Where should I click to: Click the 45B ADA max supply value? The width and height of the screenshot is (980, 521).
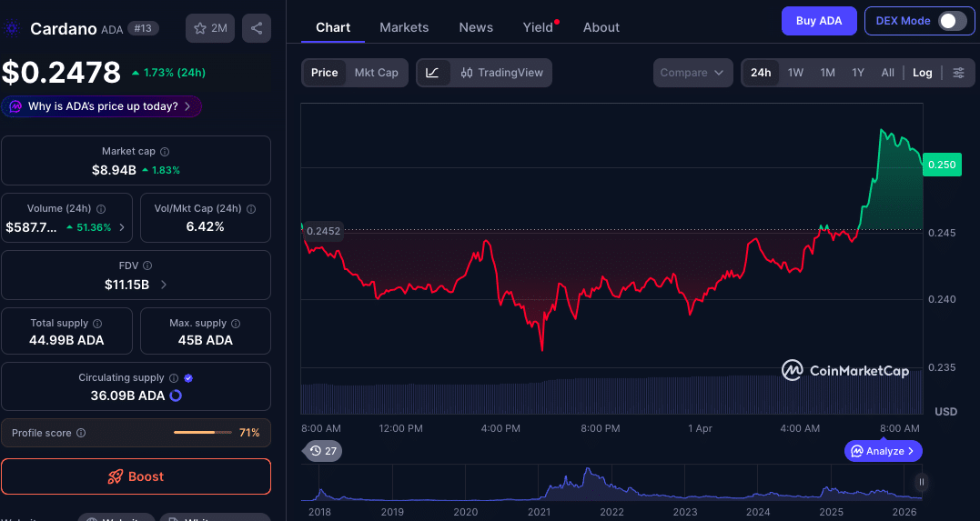coord(205,340)
